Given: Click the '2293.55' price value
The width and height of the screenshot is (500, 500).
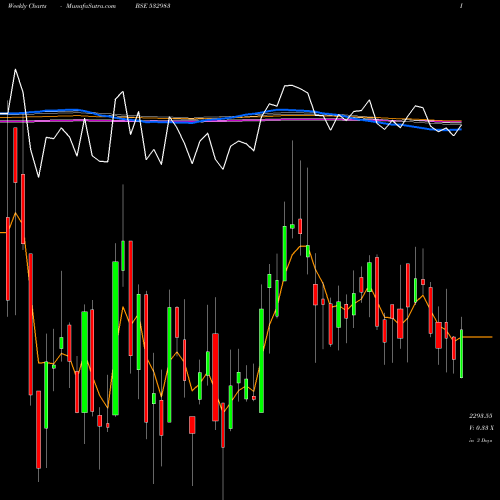Looking at the screenshot, I should [x=480, y=416].
